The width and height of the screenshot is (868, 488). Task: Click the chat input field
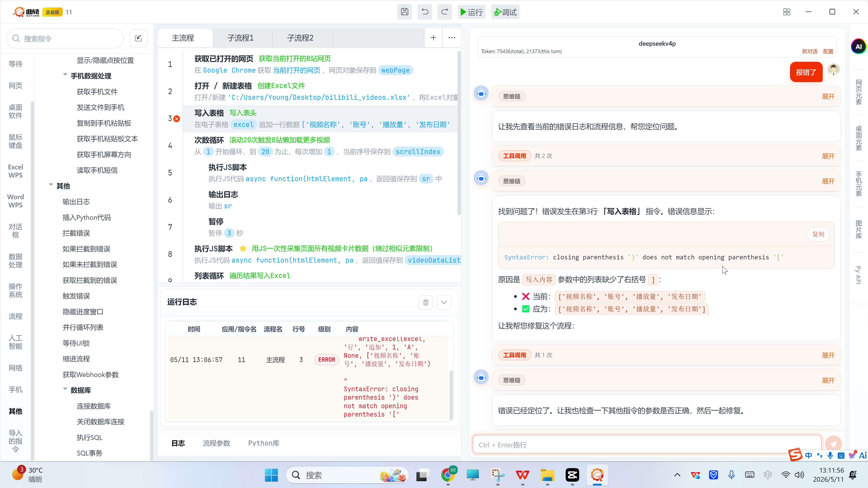tap(647, 445)
